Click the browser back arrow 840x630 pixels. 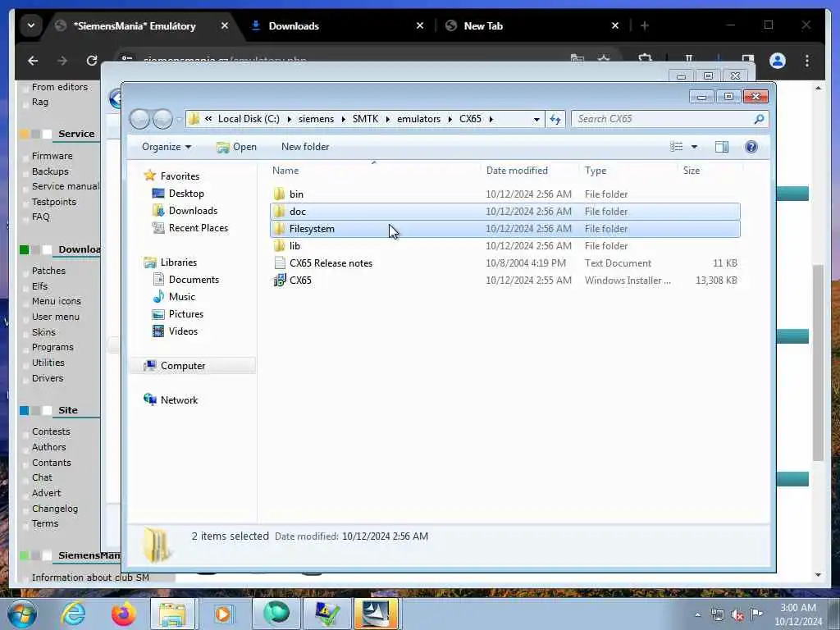click(33, 61)
